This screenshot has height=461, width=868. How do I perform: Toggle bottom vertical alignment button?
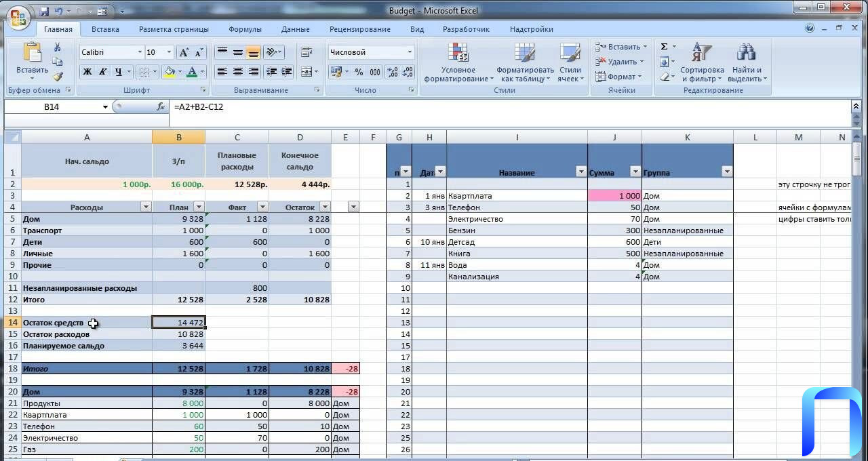click(253, 52)
